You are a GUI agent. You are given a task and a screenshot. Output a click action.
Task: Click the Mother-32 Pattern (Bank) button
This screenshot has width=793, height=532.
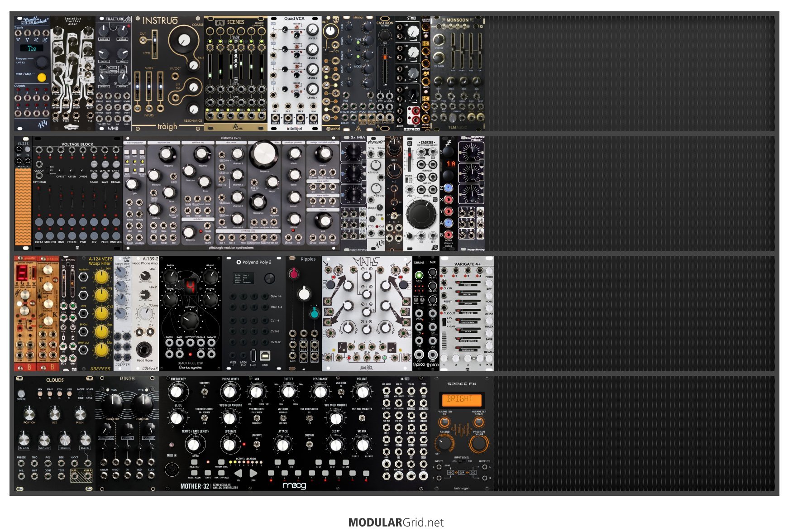(221, 463)
